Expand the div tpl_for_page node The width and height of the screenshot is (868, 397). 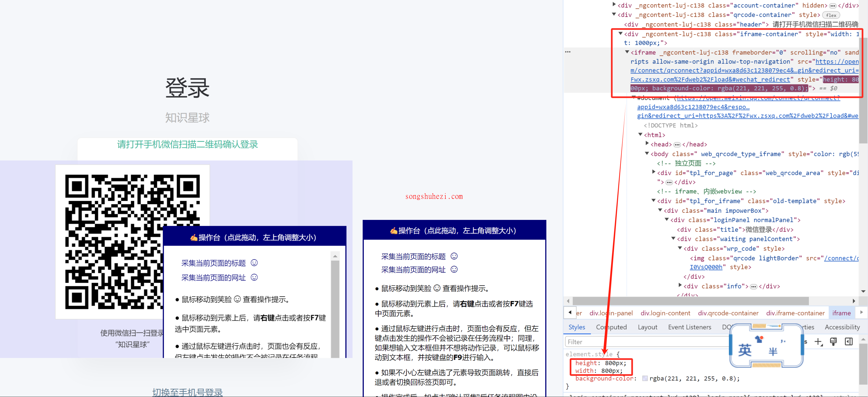click(x=654, y=172)
